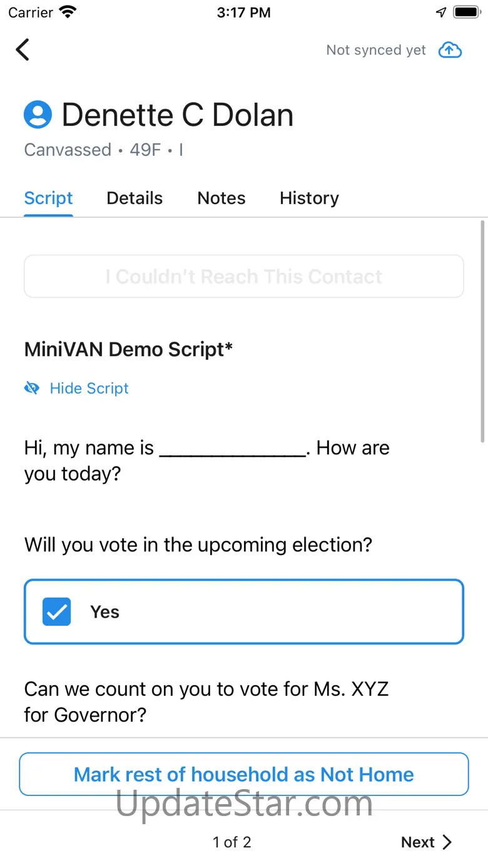488x868 pixels.
Task: Tap the crossed-eye Hide Script icon
Action: (x=31, y=389)
